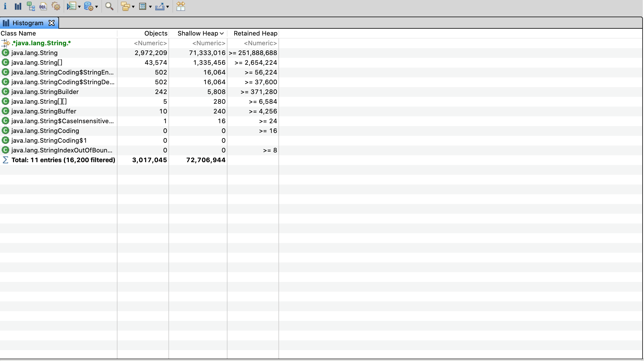Create a histogram from the toolbar

point(18,6)
